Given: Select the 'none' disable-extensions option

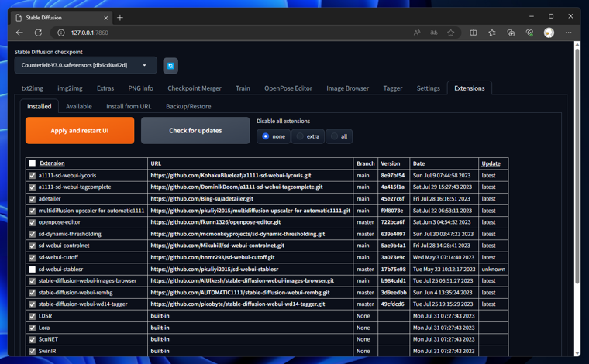Looking at the screenshot, I should pyautogui.click(x=274, y=136).
